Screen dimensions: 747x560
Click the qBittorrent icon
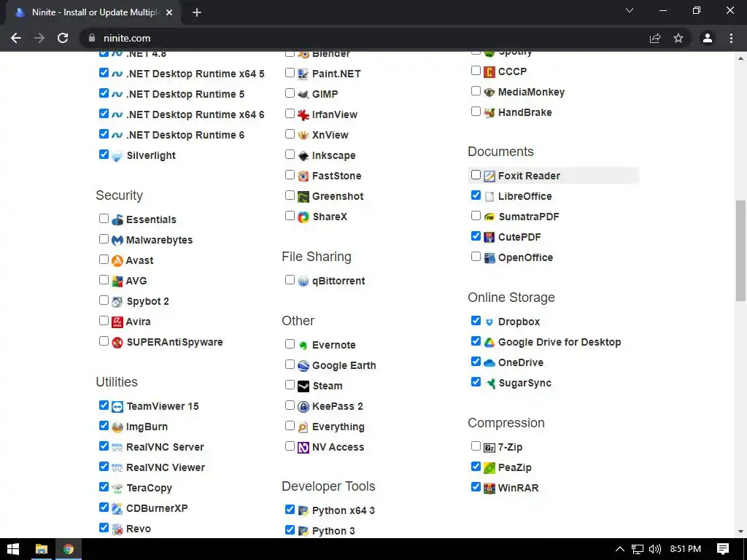coord(303,281)
